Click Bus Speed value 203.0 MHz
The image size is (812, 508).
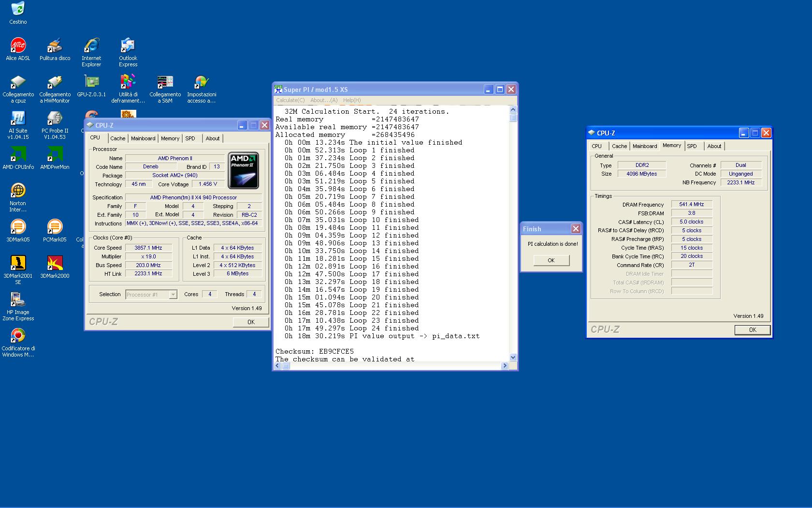pyautogui.click(x=148, y=265)
